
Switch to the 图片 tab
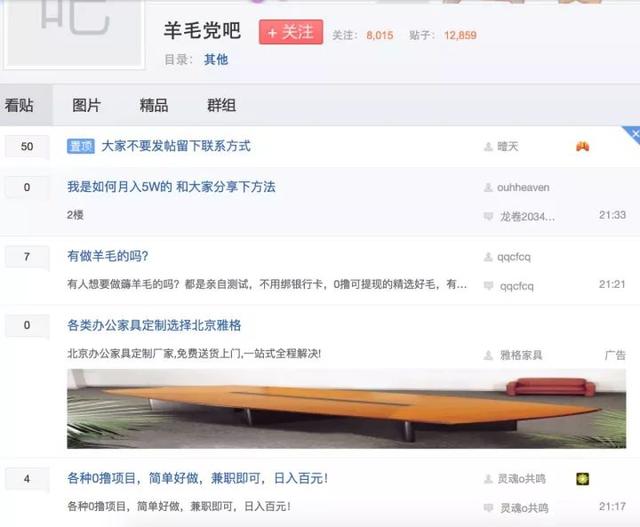pyautogui.click(x=87, y=105)
